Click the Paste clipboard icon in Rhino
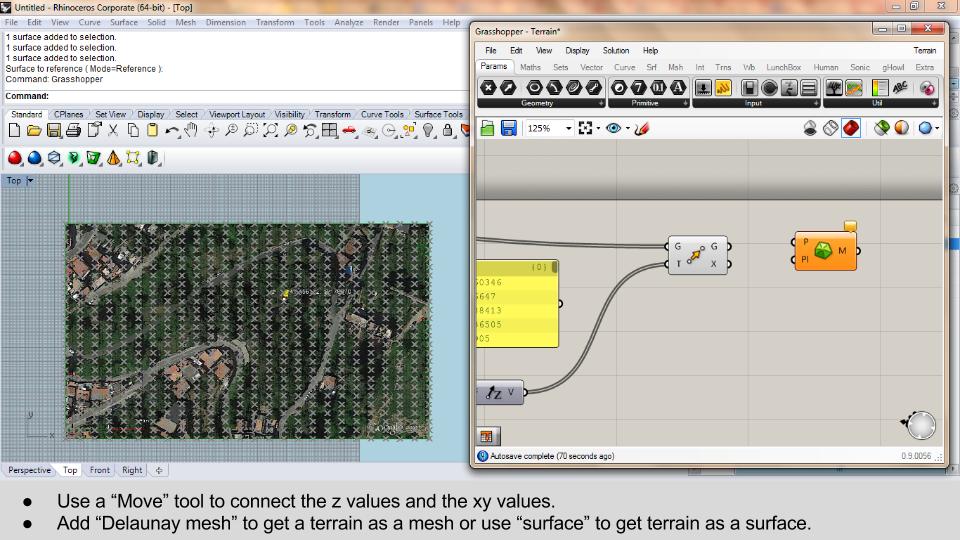Image resolution: width=960 pixels, height=540 pixels. click(x=152, y=130)
